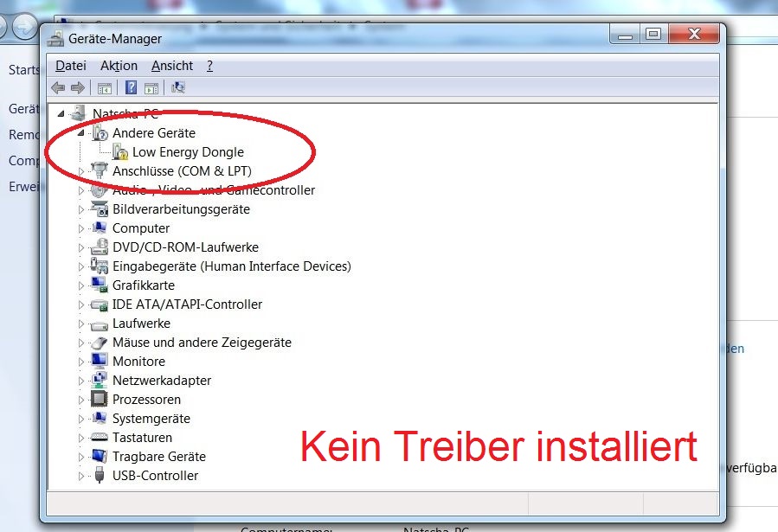Click the forward arrow in the toolbar
This screenshot has width=778, height=532.
78,87
